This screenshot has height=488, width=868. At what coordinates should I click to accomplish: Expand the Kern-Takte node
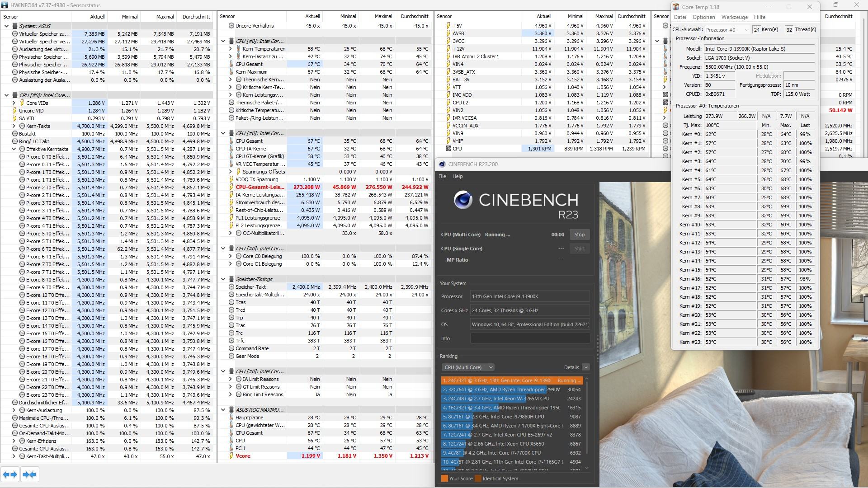pos(14,126)
